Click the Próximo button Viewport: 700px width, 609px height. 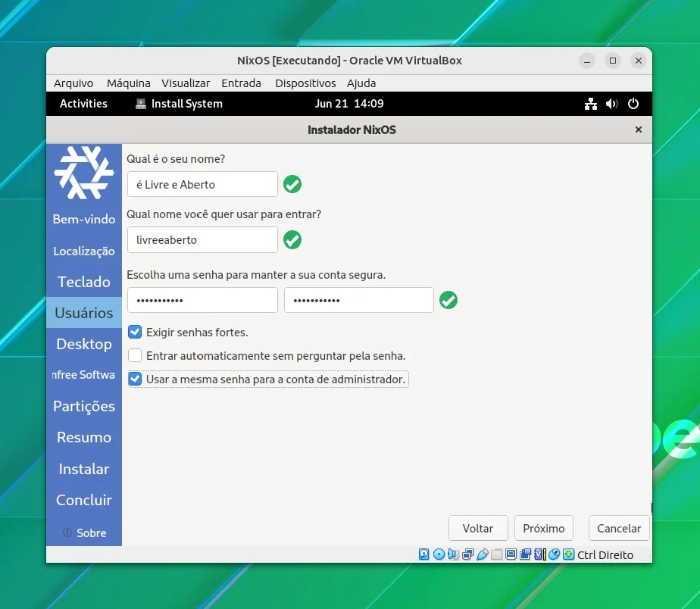point(543,528)
